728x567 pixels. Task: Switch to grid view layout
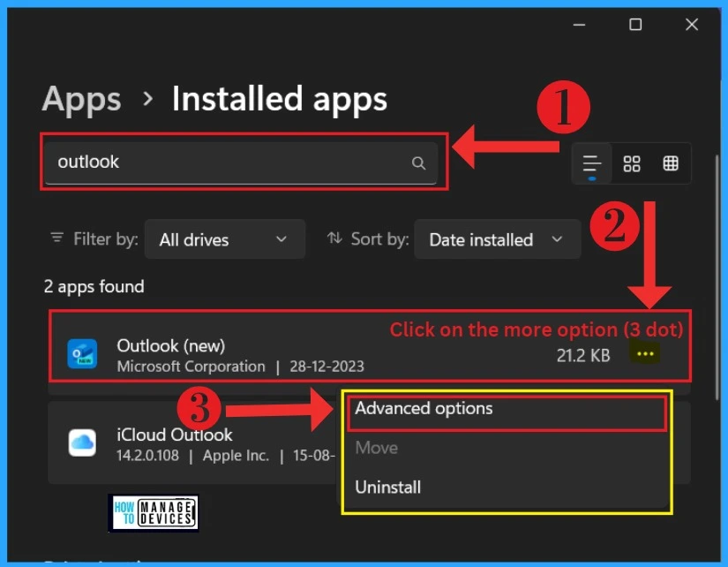click(632, 163)
